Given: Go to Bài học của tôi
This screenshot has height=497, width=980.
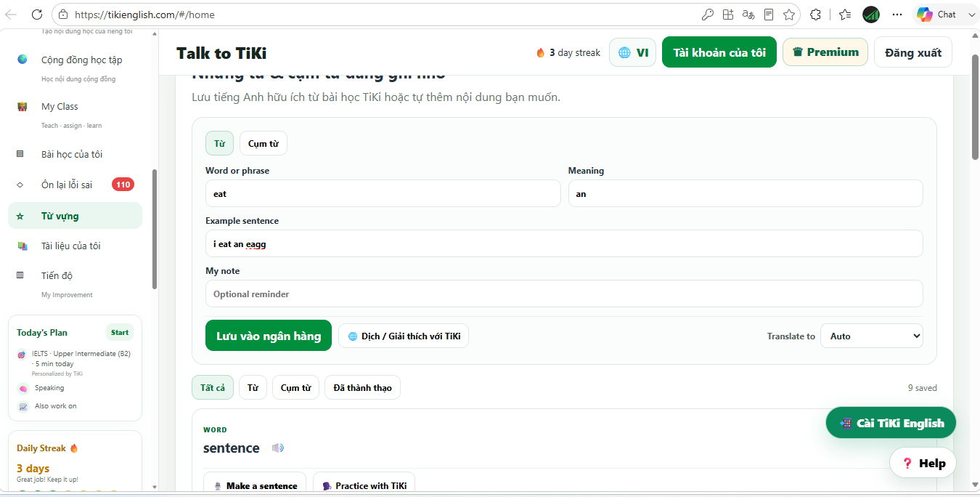Looking at the screenshot, I should [72, 154].
